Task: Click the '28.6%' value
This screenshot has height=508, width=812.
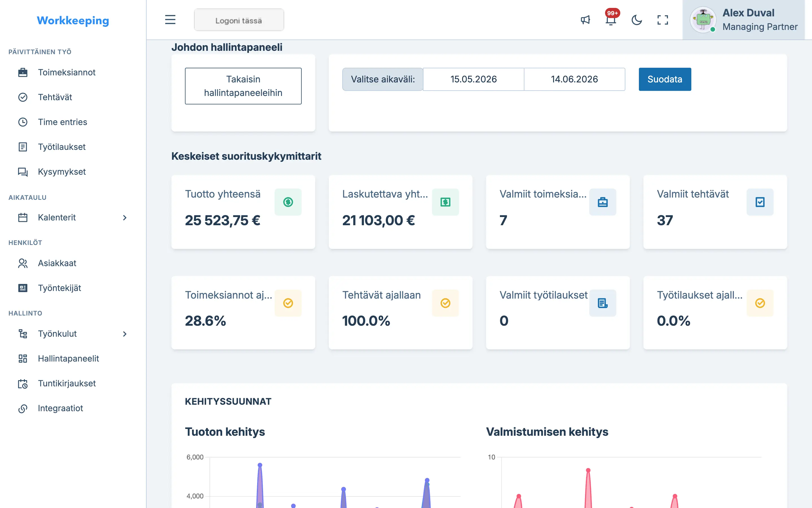Action: point(205,321)
